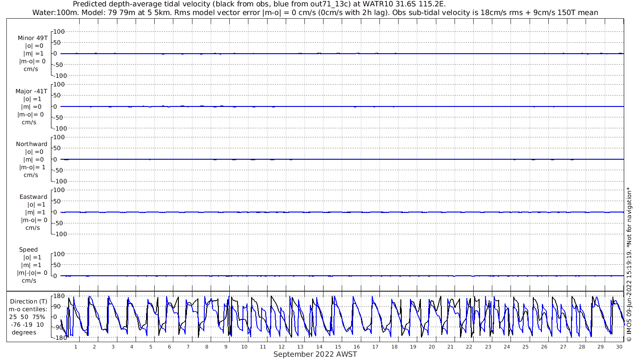Click the '|o| =1' value under Eastward
Image resolution: width=637 pixels, height=364 pixels.
(36, 204)
